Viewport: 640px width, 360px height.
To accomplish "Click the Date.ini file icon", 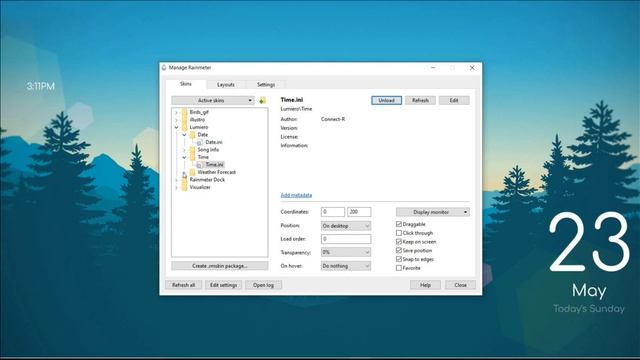I will coord(200,142).
